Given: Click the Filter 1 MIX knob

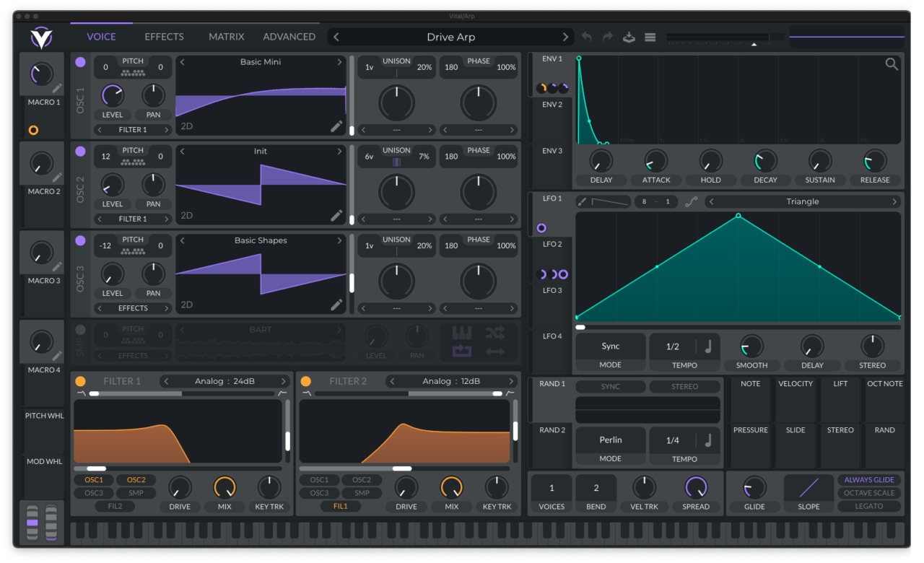Looking at the screenshot, I should (225, 487).
